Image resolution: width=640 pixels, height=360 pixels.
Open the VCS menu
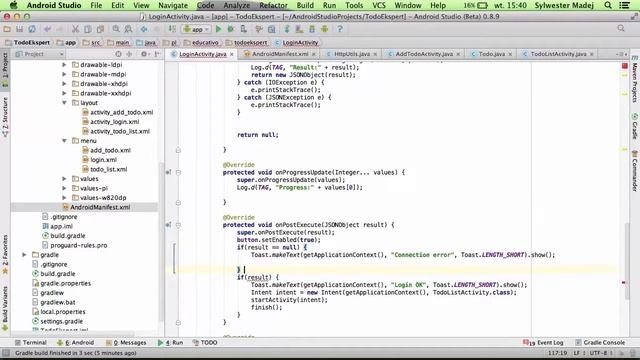point(379,5)
